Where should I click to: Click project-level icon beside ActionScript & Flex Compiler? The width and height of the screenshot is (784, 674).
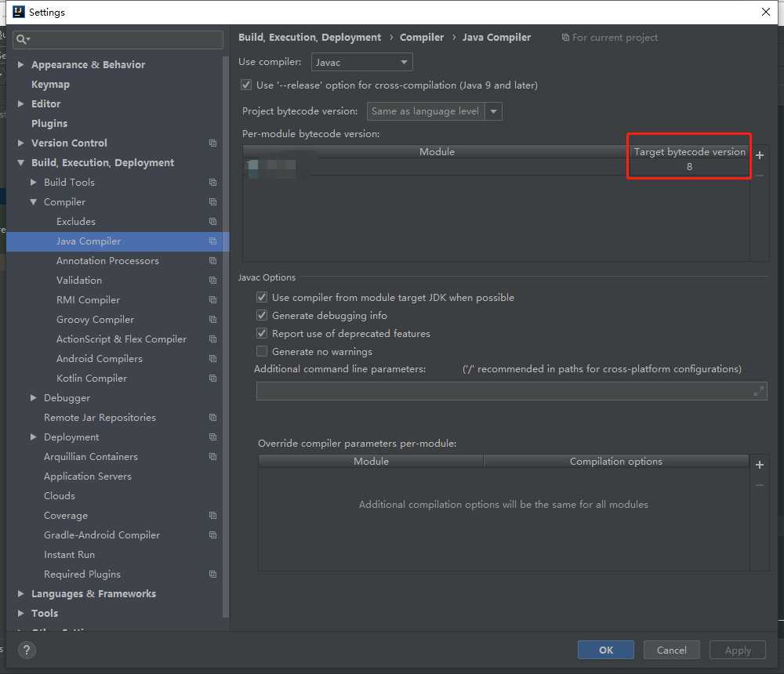coord(212,339)
